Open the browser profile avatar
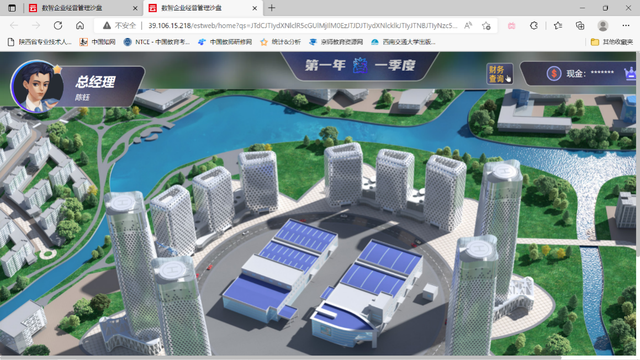Screen dimensions: 640x360 603,26
